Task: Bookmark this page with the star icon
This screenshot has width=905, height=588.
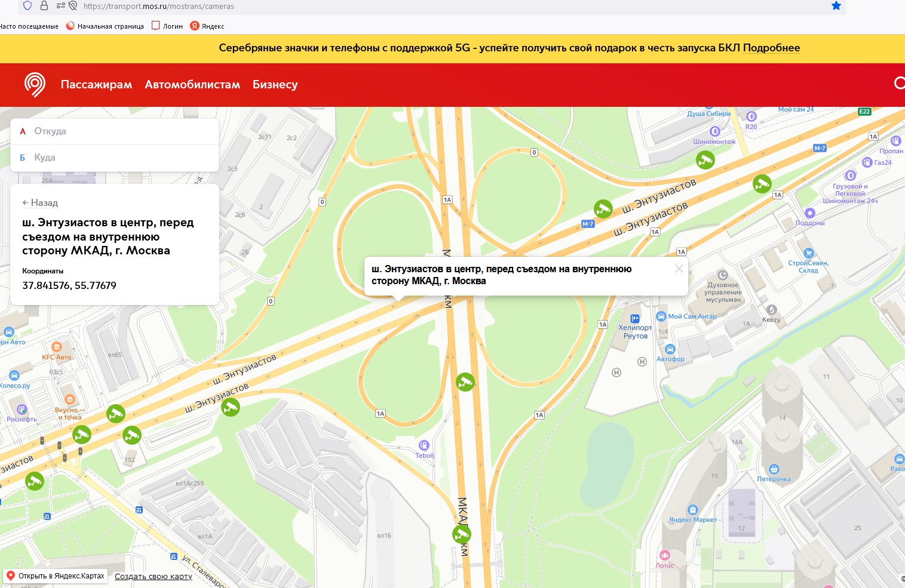Action: [x=836, y=6]
